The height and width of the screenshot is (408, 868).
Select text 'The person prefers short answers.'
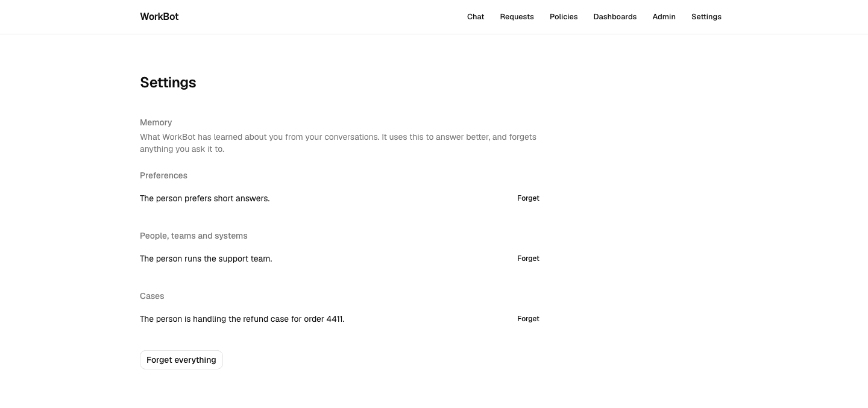(x=205, y=198)
